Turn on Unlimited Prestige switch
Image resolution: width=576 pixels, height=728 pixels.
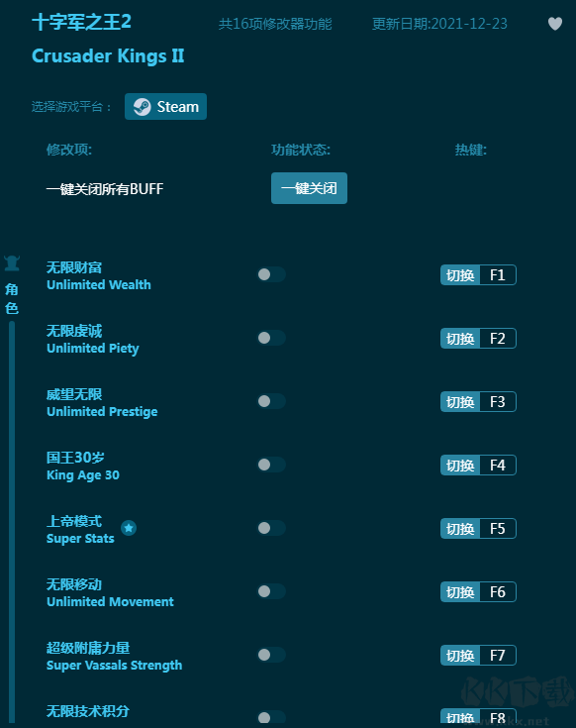[x=271, y=401]
